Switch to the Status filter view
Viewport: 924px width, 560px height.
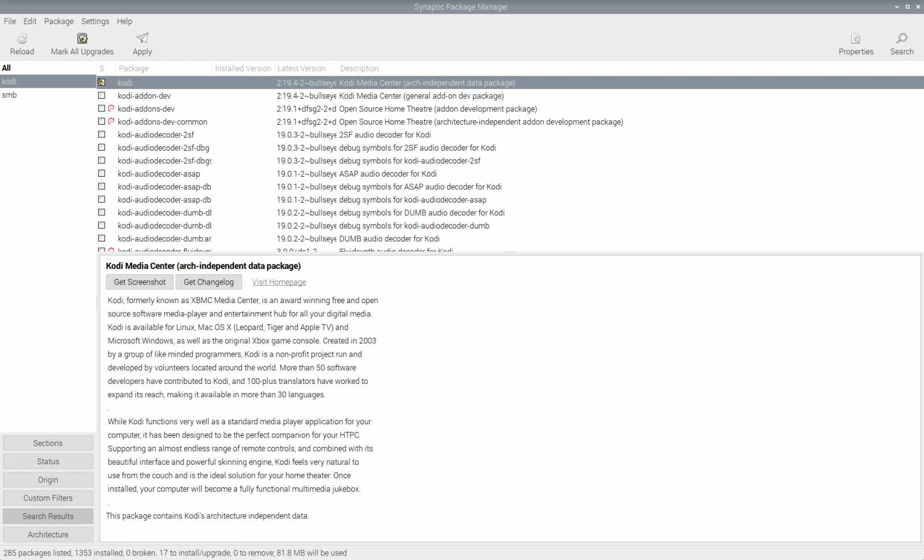(x=48, y=461)
